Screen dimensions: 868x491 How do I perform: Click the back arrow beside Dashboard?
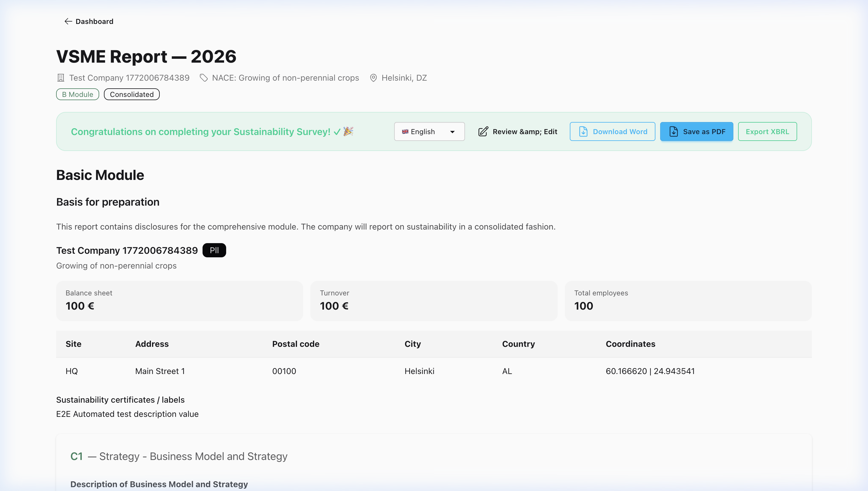(68, 21)
